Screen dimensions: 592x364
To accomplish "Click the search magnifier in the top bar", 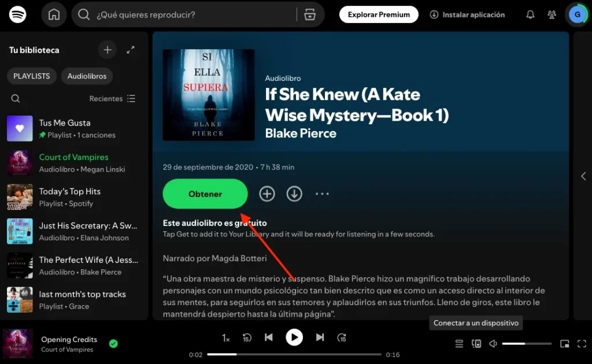I will (84, 14).
